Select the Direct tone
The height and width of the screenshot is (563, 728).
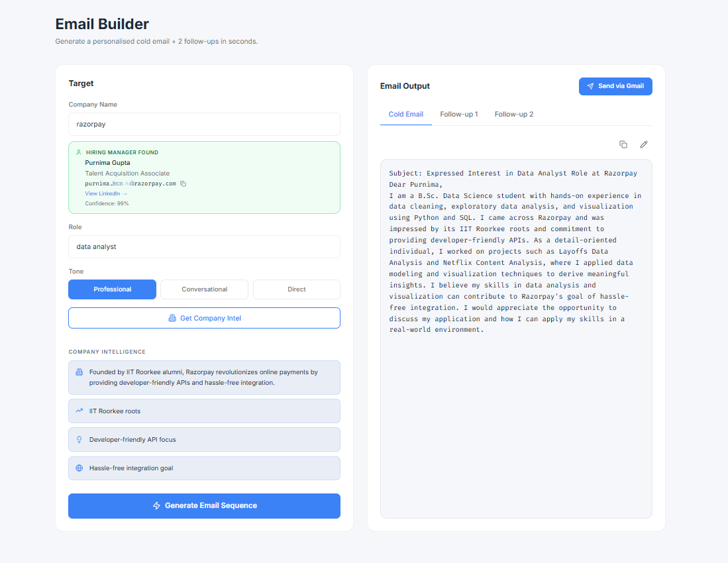click(x=297, y=289)
